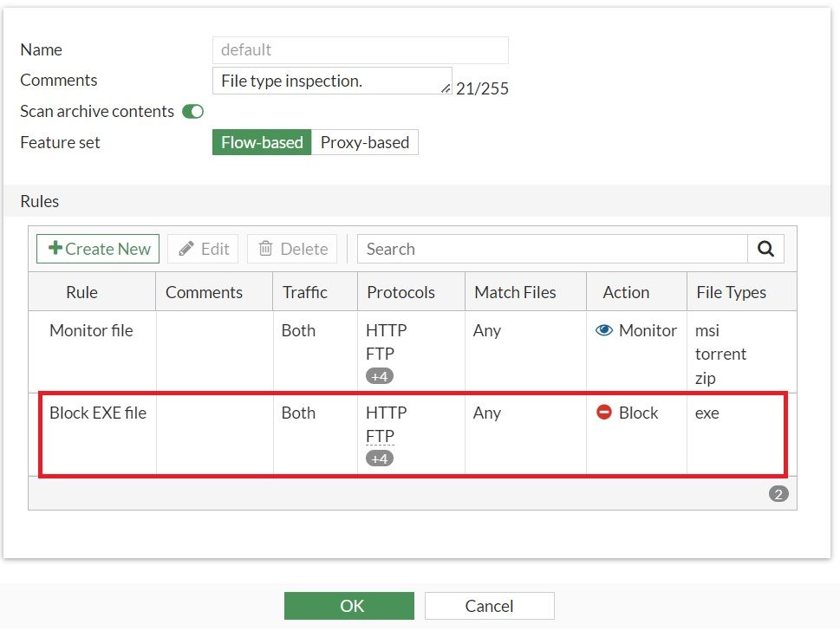Click the Edit rule button
The image size is (840, 631).
pos(204,249)
